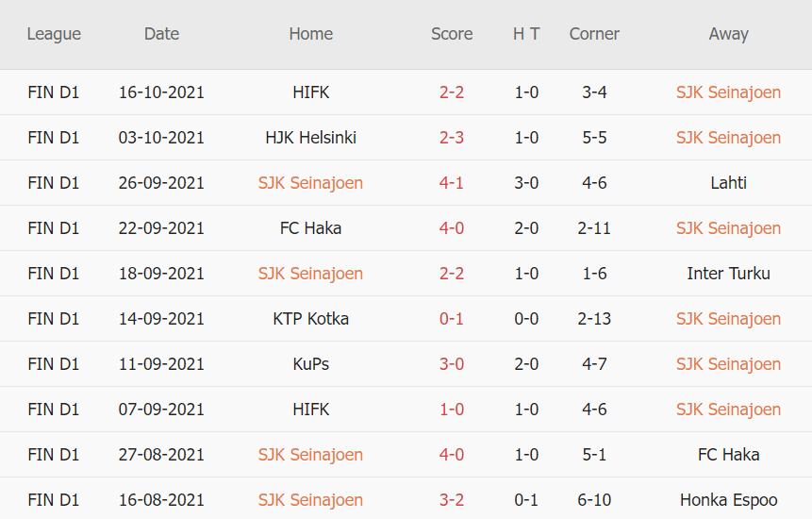This screenshot has height=519, width=812.
Task: Click the Home column header
Action: click(x=310, y=34)
